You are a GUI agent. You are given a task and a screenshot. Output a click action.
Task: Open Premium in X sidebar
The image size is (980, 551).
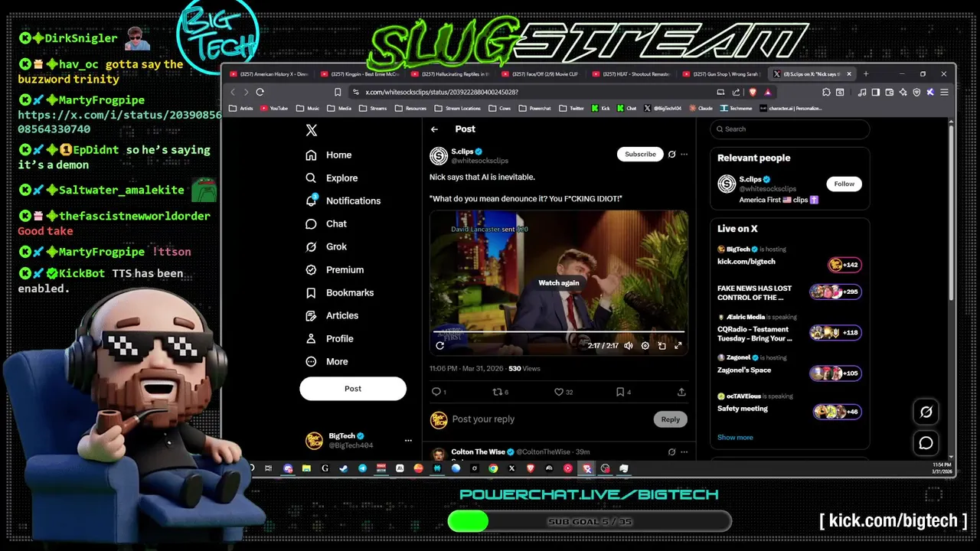(335, 269)
